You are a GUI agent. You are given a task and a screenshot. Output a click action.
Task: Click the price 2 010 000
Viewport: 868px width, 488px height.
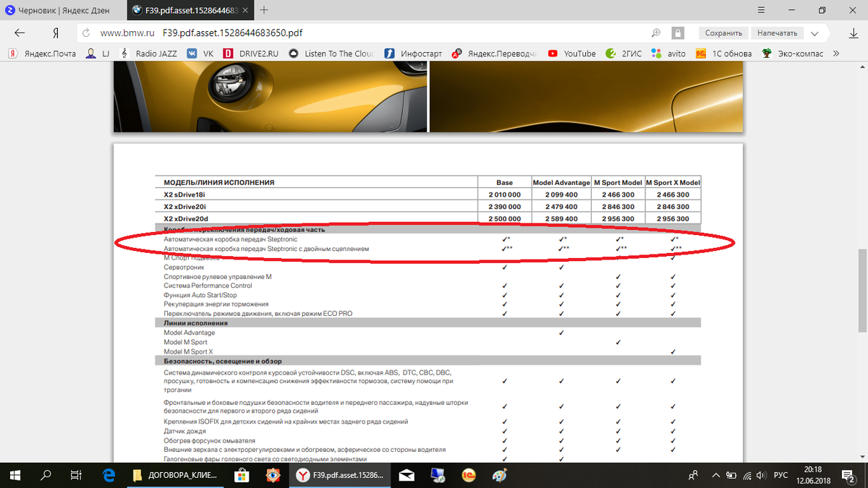(x=504, y=194)
